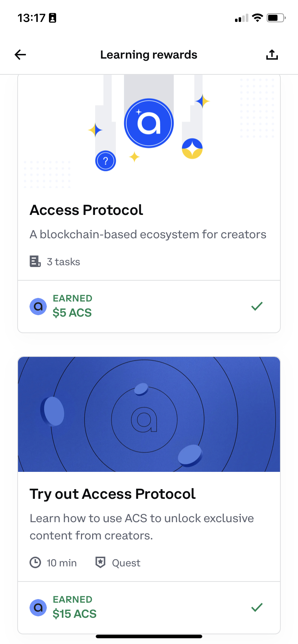Tap ACS coin icon beside $15 ACS
This screenshot has width=298, height=644.
(x=38, y=608)
